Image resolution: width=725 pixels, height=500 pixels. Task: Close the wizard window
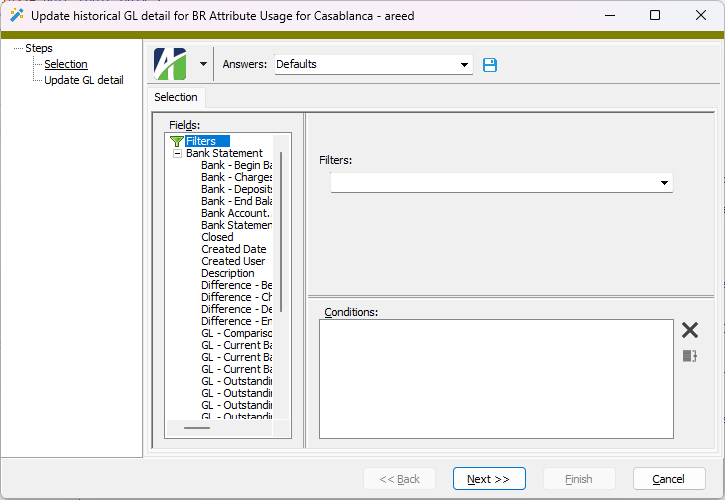(x=700, y=15)
